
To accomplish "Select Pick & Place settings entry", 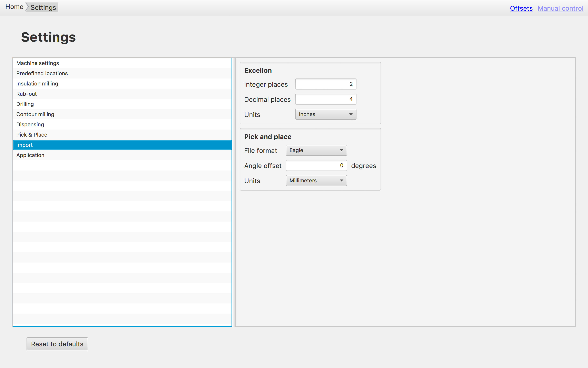I will tap(122, 135).
